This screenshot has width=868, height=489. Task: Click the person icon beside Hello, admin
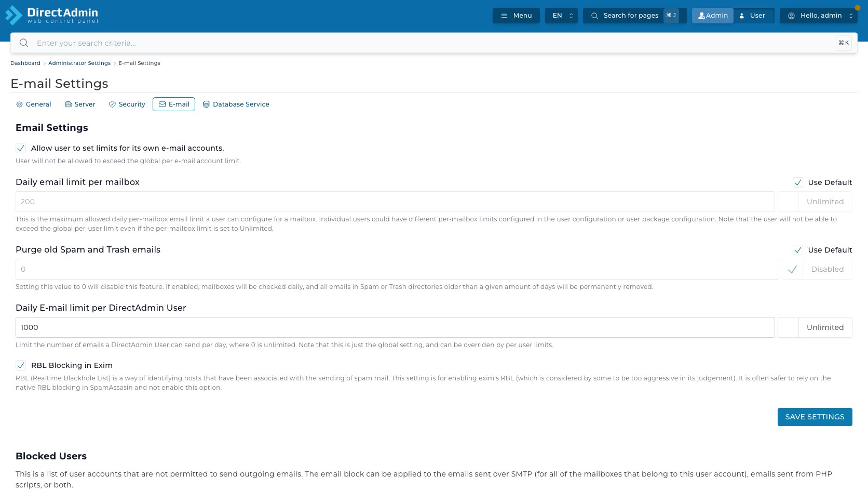791,16
